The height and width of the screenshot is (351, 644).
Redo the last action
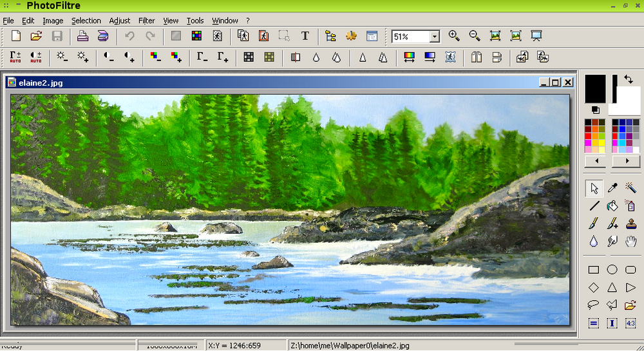click(x=150, y=36)
